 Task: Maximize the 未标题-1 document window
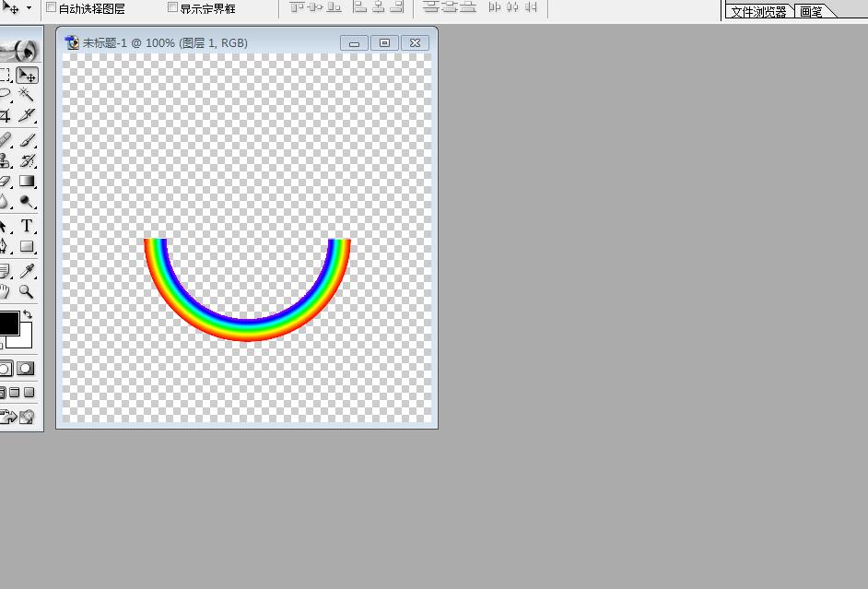tap(385, 42)
